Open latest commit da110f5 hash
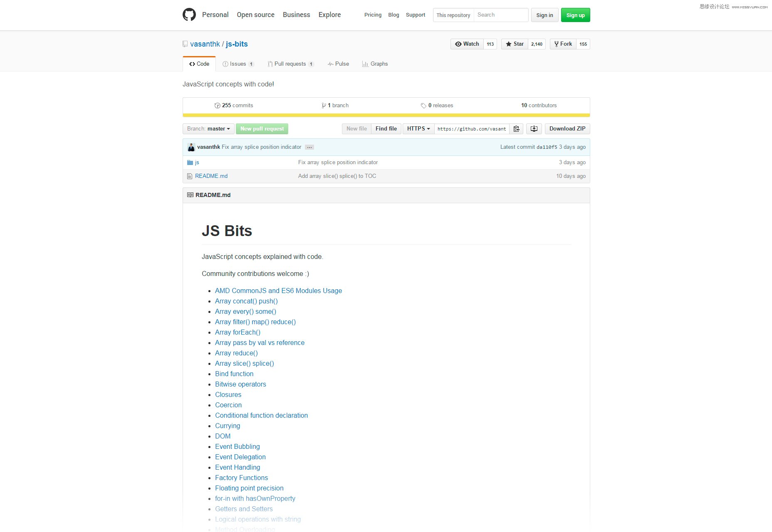This screenshot has width=772, height=532. coord(547,147)
